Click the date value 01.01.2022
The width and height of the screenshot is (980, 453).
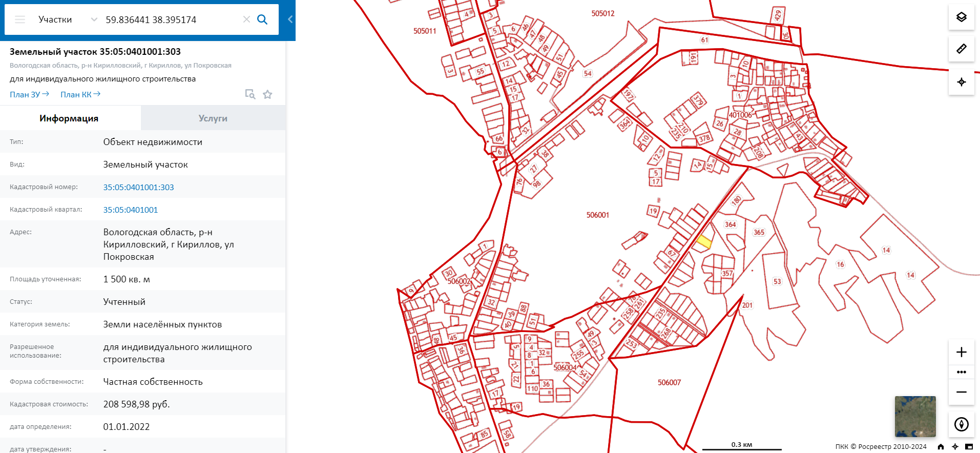[127, 427]
